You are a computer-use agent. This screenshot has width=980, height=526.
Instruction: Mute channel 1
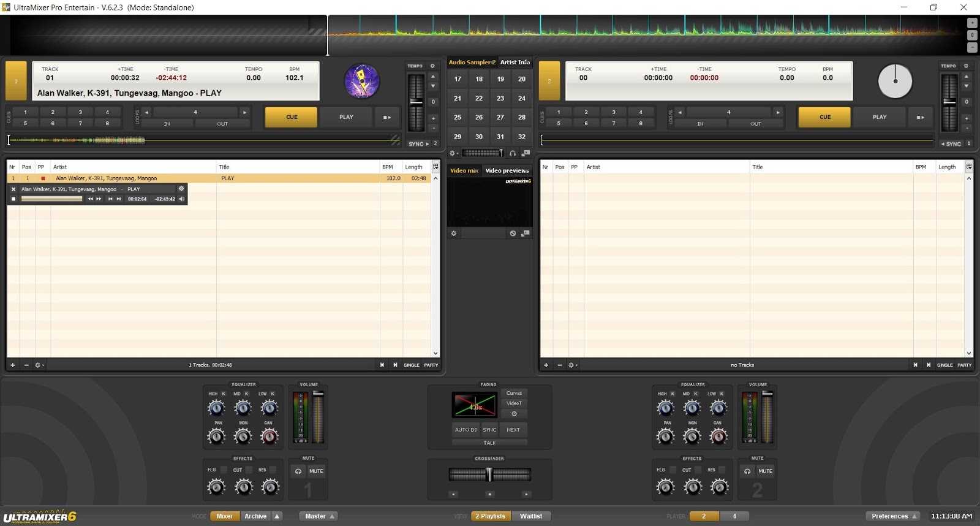coord(316,471)
